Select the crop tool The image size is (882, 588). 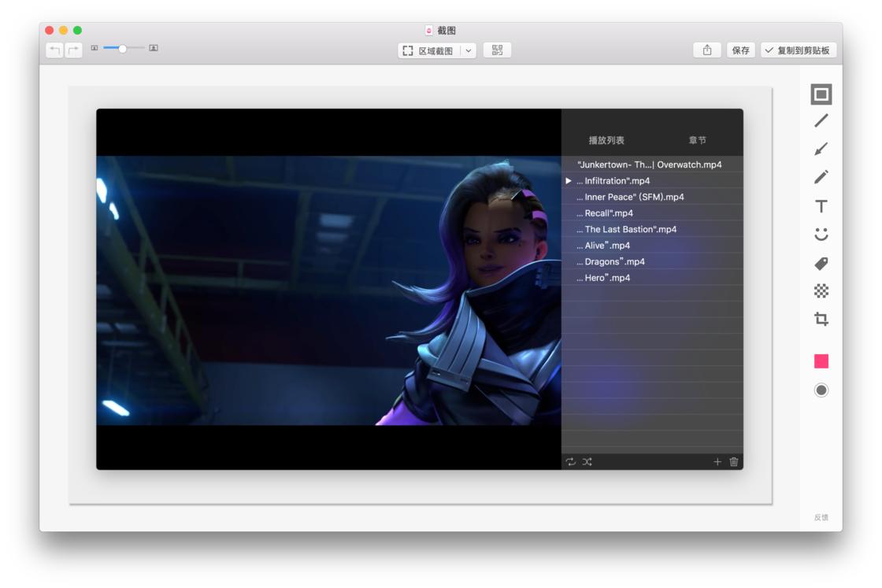click(x=821, y=320)
